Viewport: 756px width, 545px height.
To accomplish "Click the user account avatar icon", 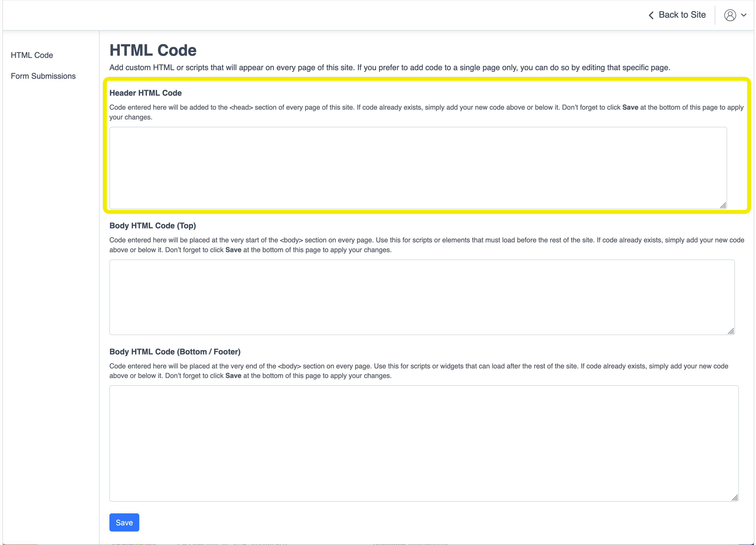I will (x=730, y=15).
